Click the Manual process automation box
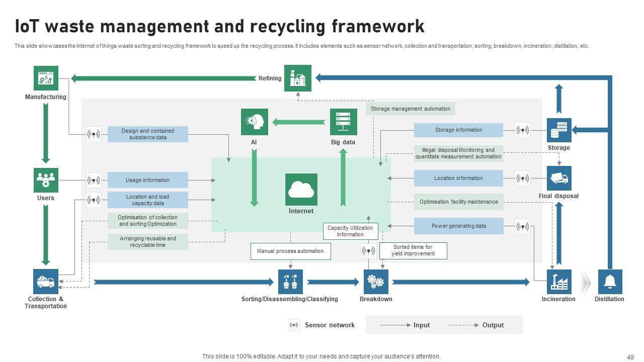Viewport: 644px width, 362px height. click(290, 251)
